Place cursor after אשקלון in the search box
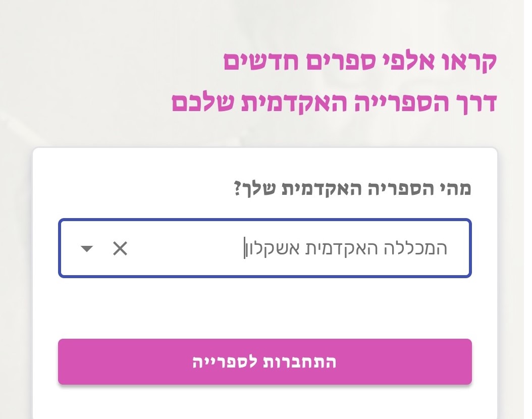Screen dimensions: 532x419 pos(244,248)
